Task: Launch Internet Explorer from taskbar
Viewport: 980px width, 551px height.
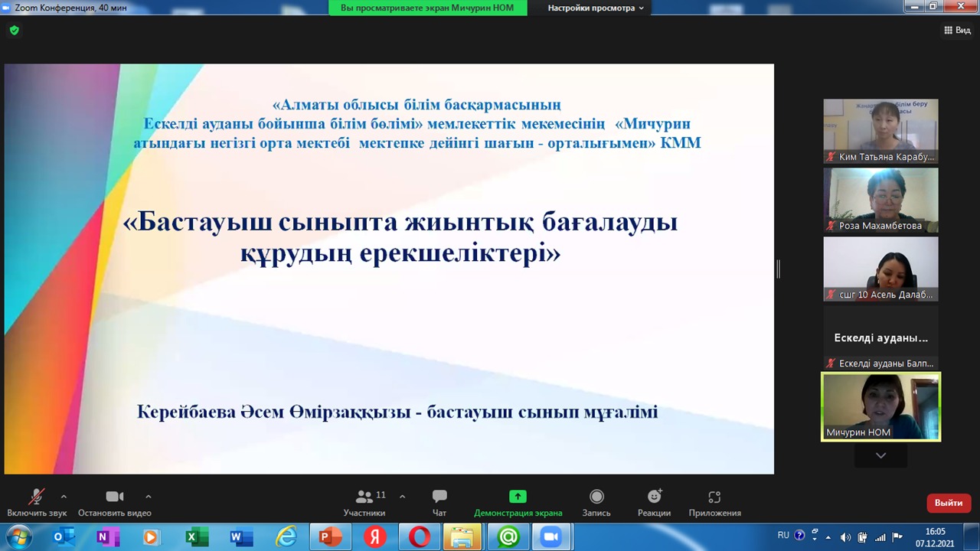Action: pyautogui.click(x=285, y=537)
